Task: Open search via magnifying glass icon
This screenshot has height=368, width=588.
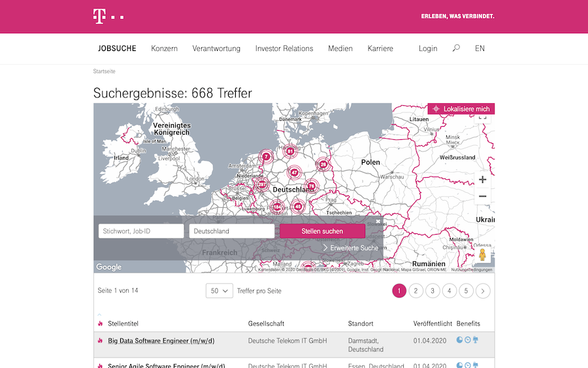Action: pos(456,48)
